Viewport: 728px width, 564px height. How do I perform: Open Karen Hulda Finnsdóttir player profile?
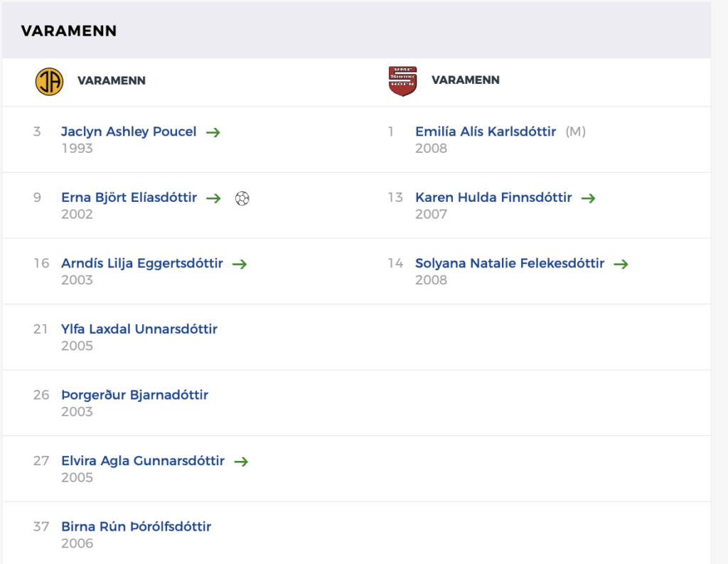point(493,198)
